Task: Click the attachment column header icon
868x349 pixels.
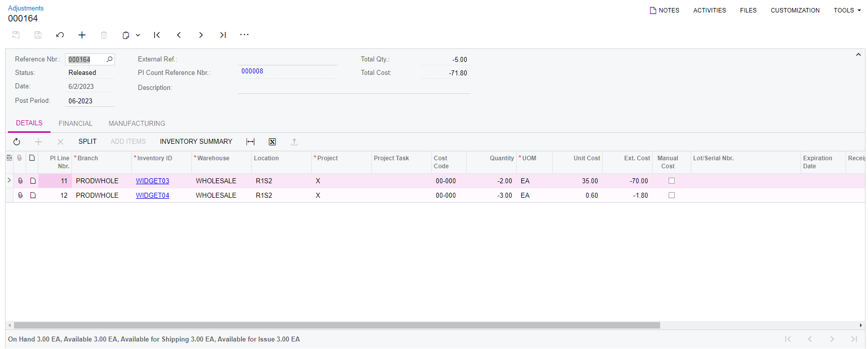Action: (20, 158)
